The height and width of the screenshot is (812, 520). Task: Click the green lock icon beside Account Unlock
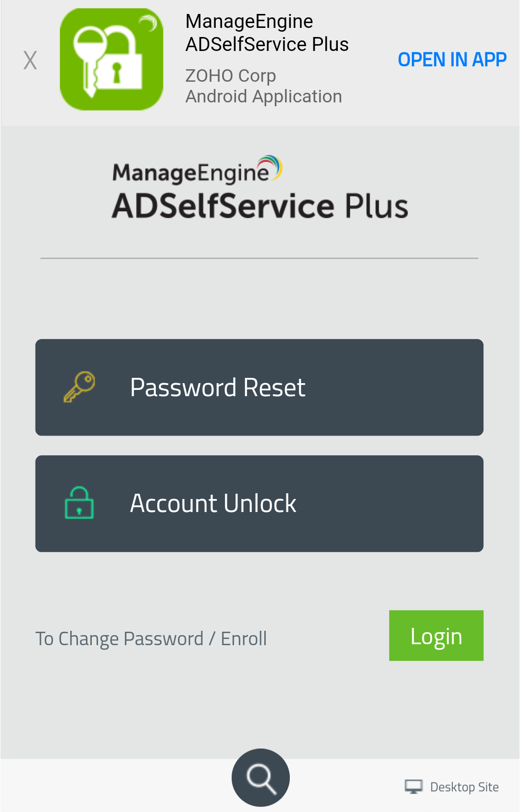pos(79,503)
